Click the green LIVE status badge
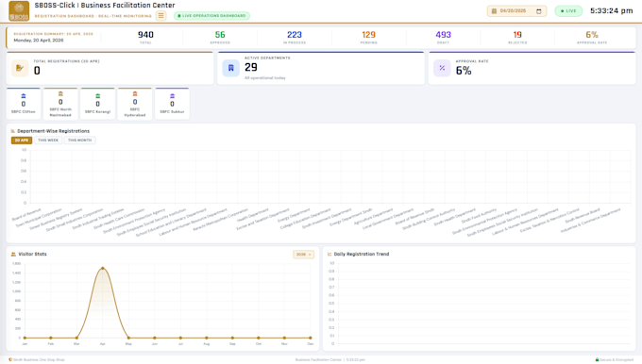This screenshot has width=642, height=364. coord(568,11)
